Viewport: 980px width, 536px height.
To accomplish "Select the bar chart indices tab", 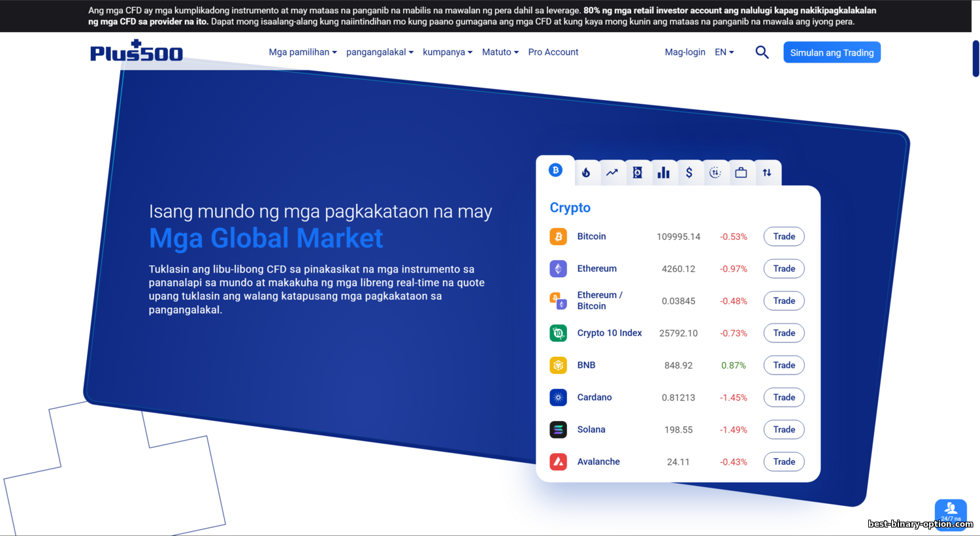I will tap(663, 173).
